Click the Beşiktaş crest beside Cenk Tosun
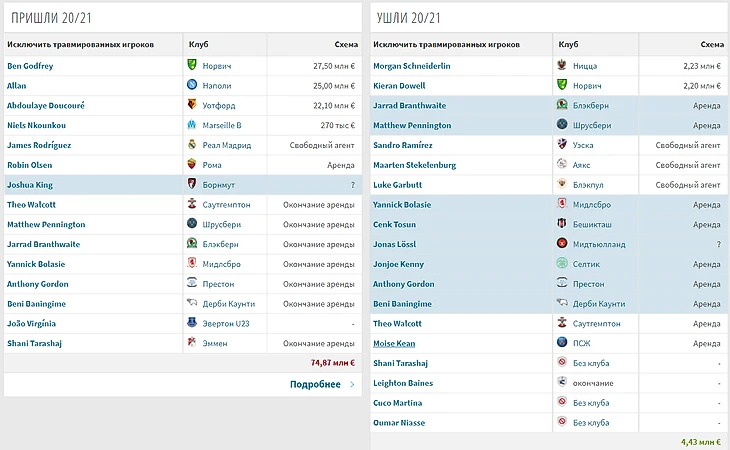Screen dimensions: 730x450 [x=562, y=224]
